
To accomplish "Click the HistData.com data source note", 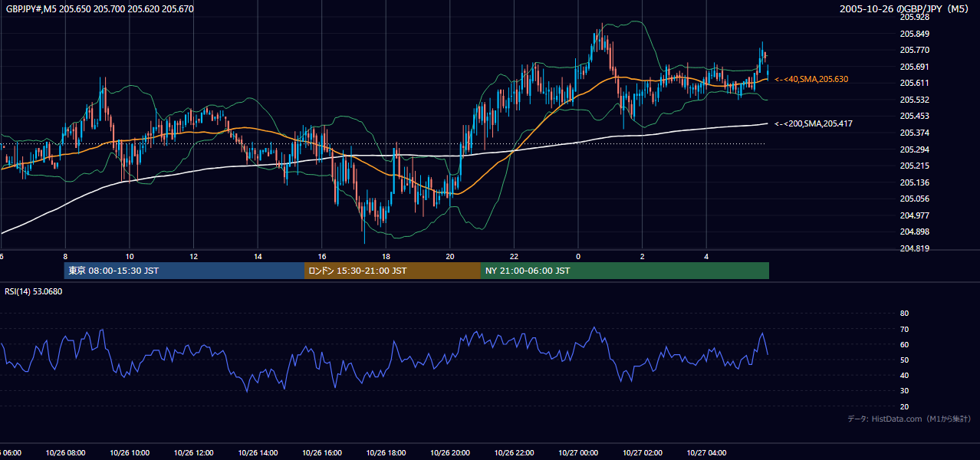I will pos(909,419).
